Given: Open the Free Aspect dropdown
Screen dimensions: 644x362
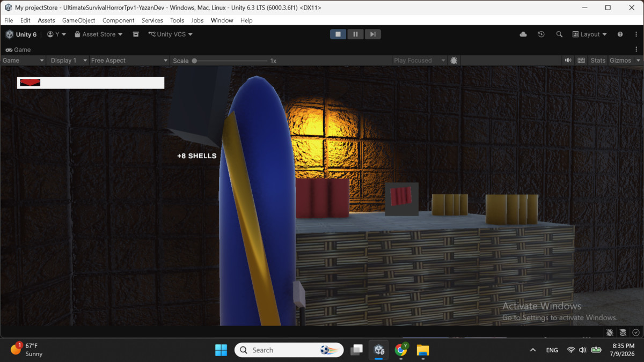Looking at the screenshot, I should [129, 61].
